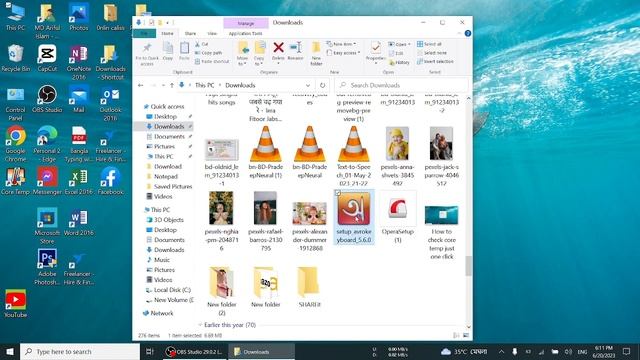Click the YouTube desktop icon
This screenshot has height=360, width=640.
(16, 304)
